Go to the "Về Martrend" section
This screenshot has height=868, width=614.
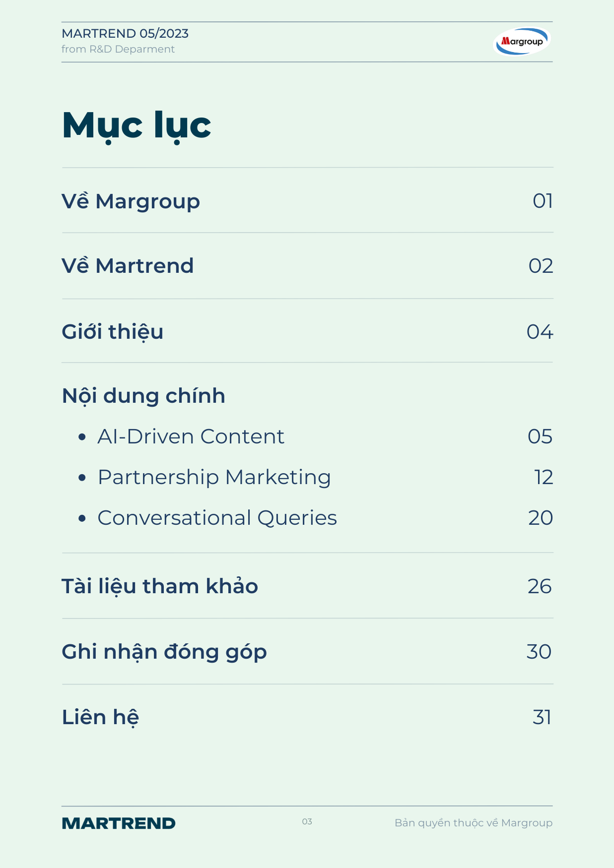[x=128, y=266]
